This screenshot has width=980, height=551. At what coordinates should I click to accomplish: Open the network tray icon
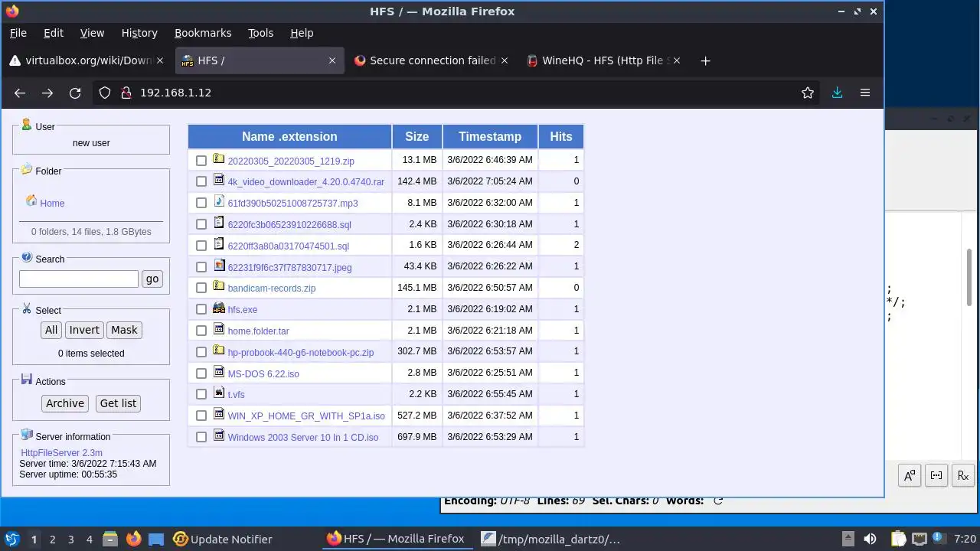pos(920,539)
